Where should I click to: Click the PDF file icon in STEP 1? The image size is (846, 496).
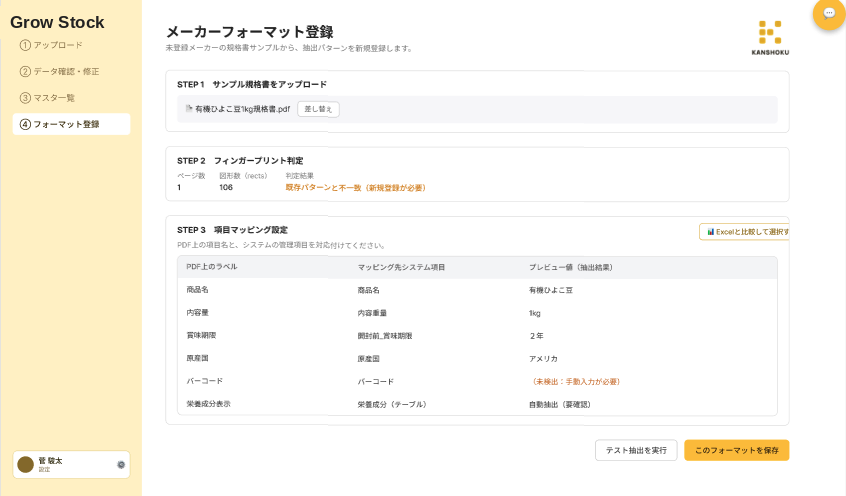tap(189, 109)
